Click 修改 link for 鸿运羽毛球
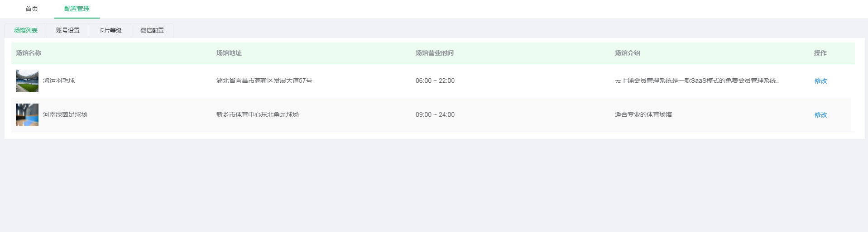The image size is (868, 232). pos(820,81)
